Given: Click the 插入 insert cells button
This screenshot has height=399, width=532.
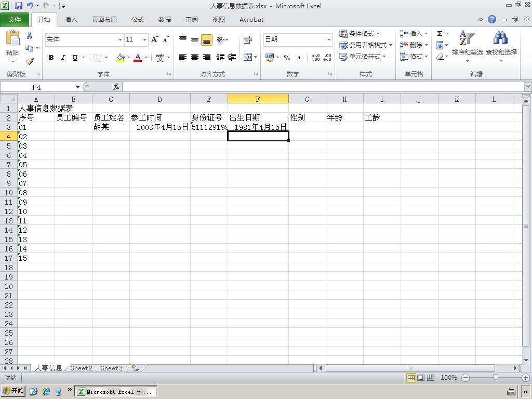Looking at the screenshot, I should (x=414, y=34).
